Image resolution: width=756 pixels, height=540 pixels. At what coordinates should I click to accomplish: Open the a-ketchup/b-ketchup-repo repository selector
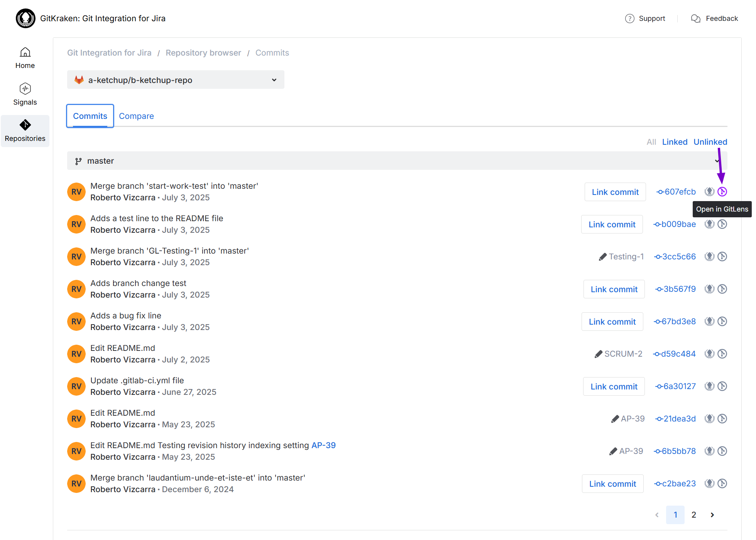[x=176, y=80]
